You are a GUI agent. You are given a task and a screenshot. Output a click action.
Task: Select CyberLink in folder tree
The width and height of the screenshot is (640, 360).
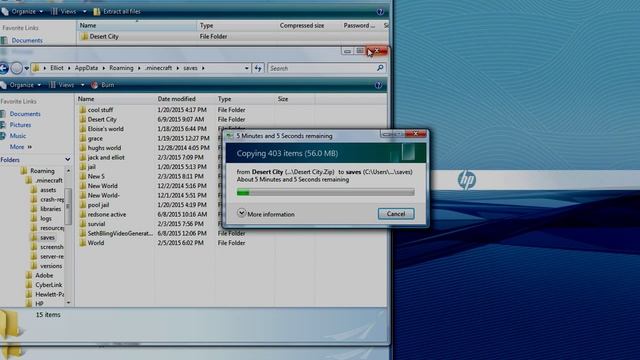pos(49,285)
